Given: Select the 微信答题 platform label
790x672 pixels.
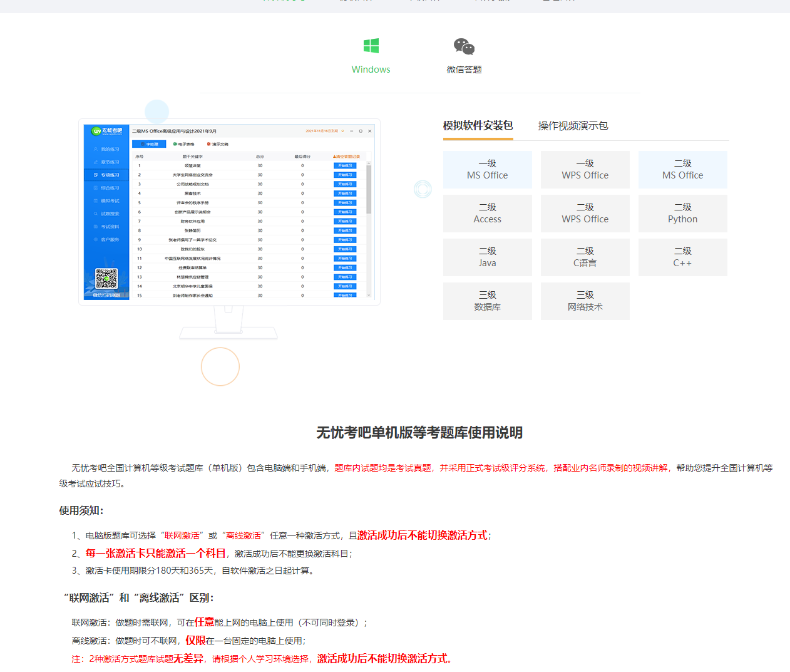Looking at the screenshot, I should point(464,70).
